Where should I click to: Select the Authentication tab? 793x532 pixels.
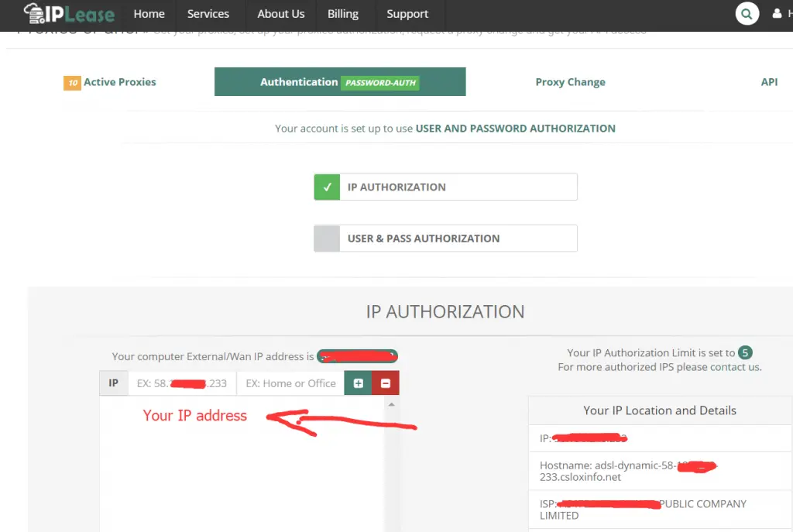click(340, 82)
